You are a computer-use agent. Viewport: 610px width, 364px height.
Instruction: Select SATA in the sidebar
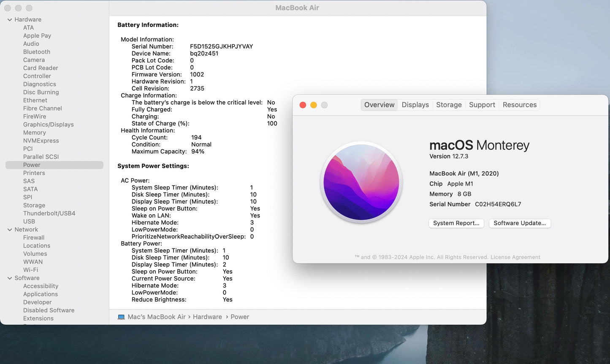[30, 189]
